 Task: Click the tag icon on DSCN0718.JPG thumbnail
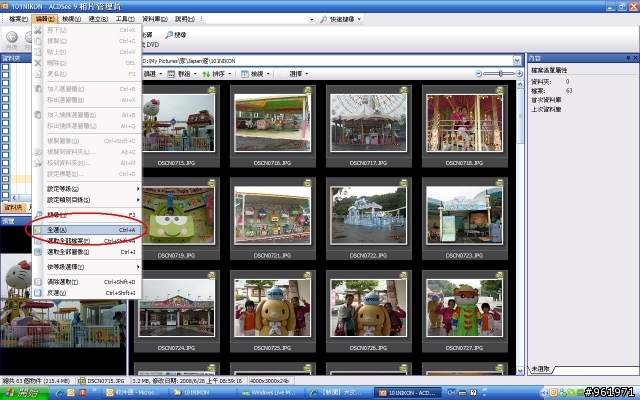point(499,90)
